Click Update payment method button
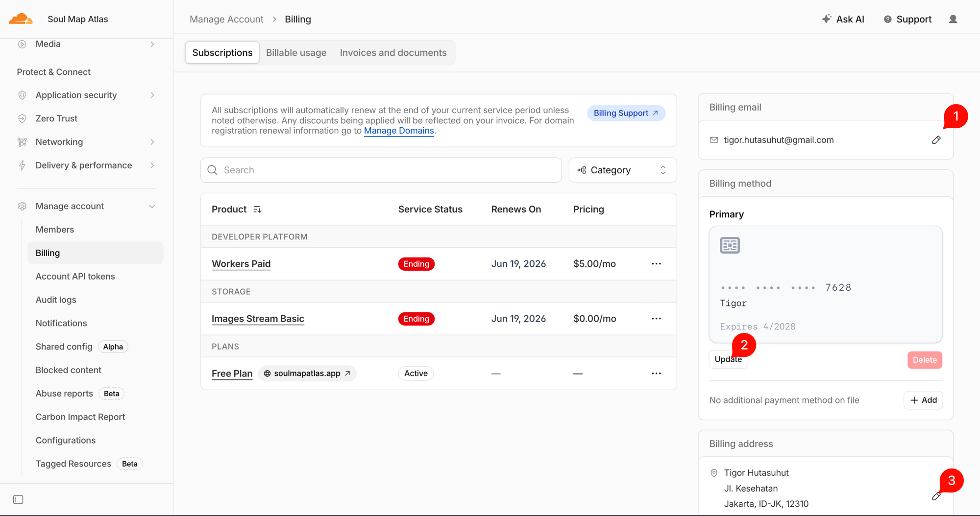The width and height of the screenshot is (980, 516). [x=728, y=360]
